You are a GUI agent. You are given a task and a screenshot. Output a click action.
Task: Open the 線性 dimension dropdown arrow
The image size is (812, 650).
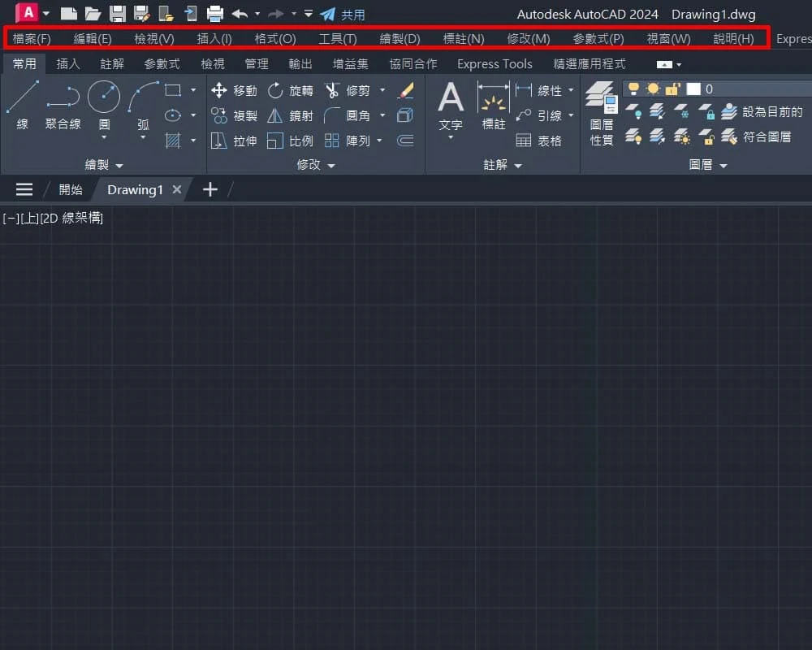[x=571, y=90]
